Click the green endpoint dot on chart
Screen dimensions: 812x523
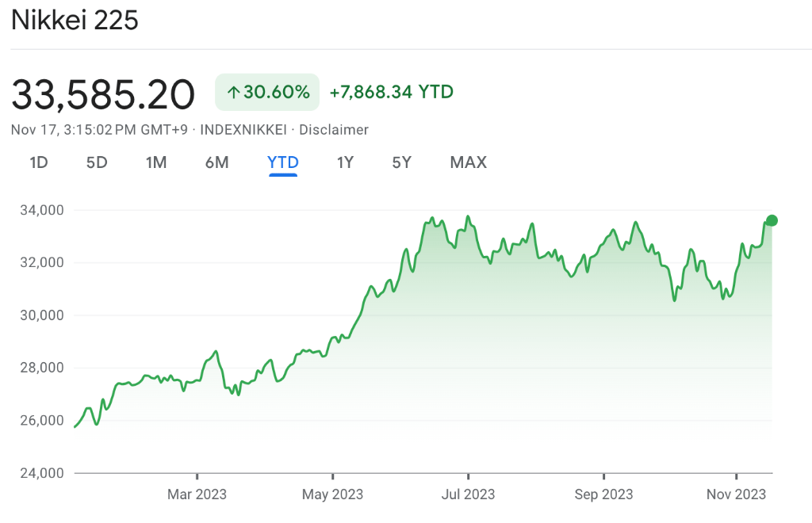point(772,220)
